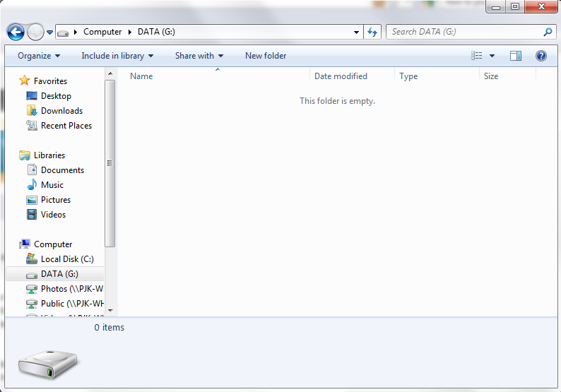Click the Videos film icon
The width and height of the screenshot is (561, 392).
pos(32,215)
